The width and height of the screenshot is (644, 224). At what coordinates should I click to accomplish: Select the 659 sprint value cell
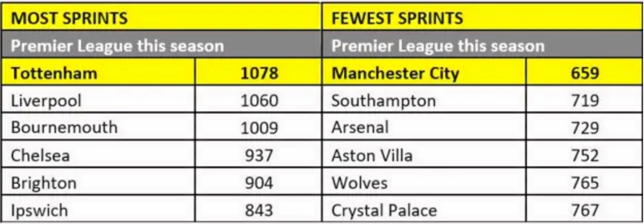pos(585,73)
